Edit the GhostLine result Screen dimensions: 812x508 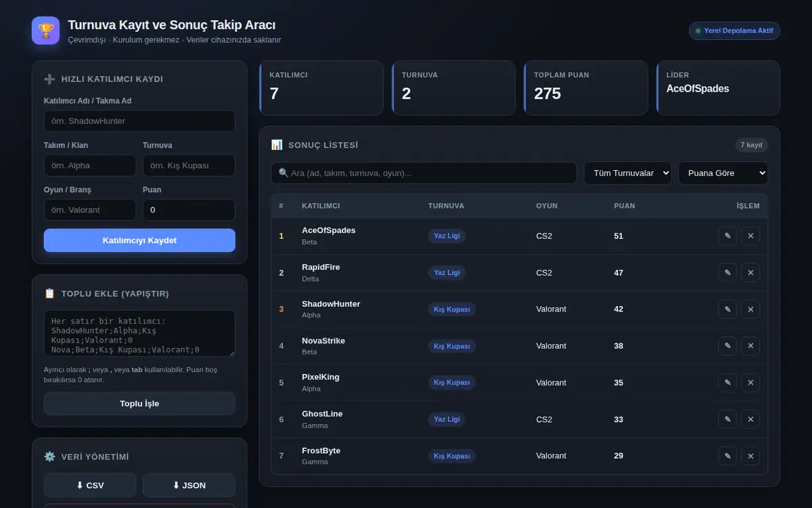[x=727, y=419]
